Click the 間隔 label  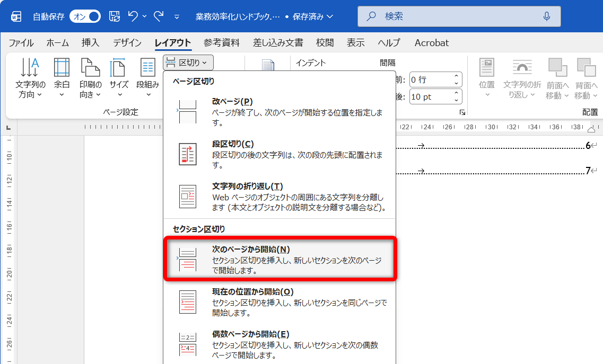click(387, 63)
